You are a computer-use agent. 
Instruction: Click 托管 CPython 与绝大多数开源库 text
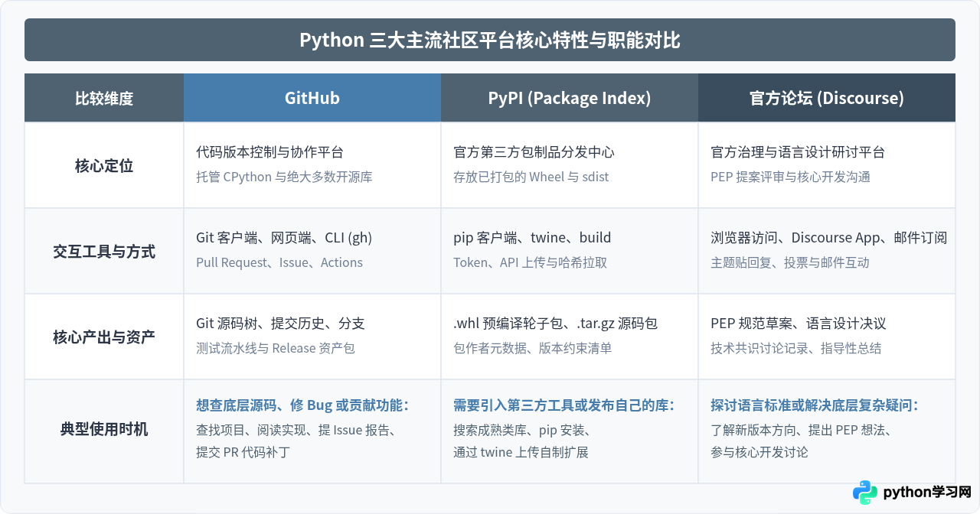(x=284, y=177)
